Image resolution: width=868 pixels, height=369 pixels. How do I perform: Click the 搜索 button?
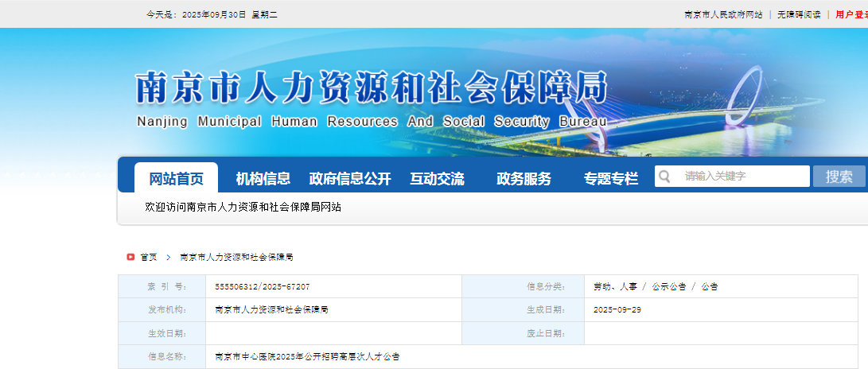[x=839, y=177]
